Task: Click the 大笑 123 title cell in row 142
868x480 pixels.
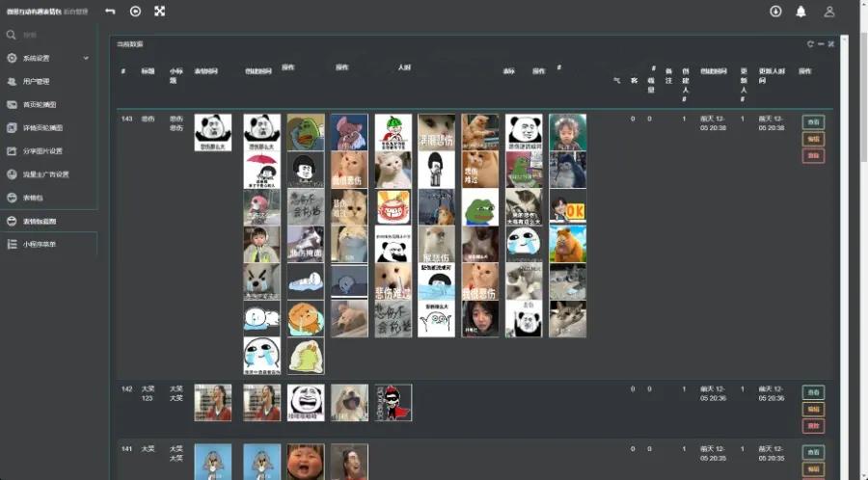Action: pos(148,393)
